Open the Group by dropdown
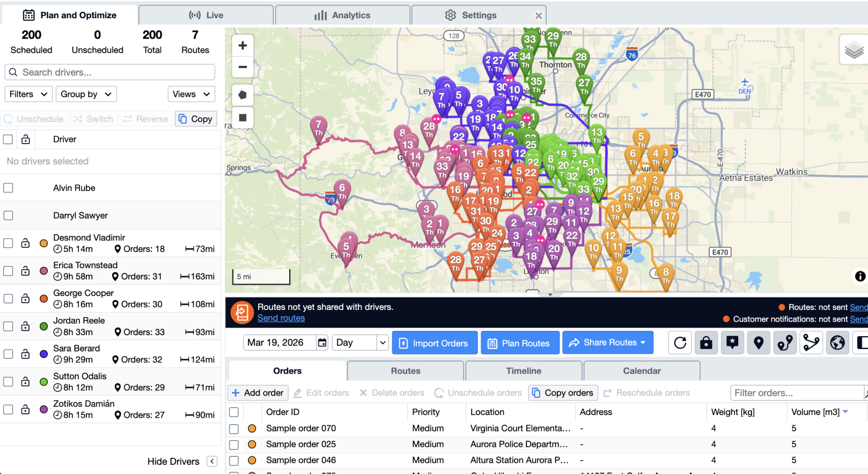 86,94
